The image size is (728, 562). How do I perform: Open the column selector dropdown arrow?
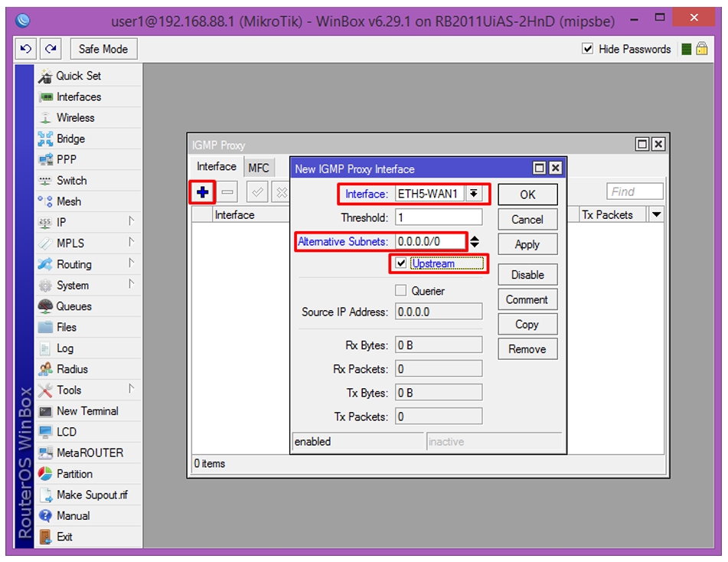click(x=656, y=214)
